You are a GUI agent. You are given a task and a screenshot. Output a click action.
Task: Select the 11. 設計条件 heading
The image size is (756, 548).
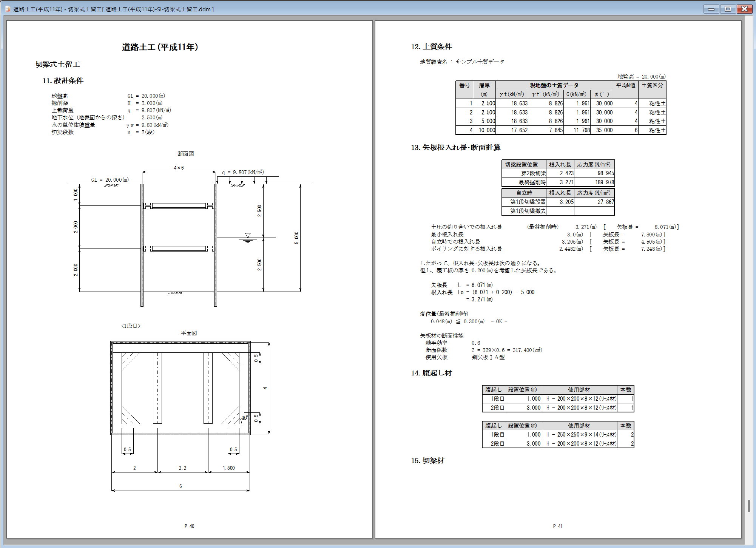63,80
